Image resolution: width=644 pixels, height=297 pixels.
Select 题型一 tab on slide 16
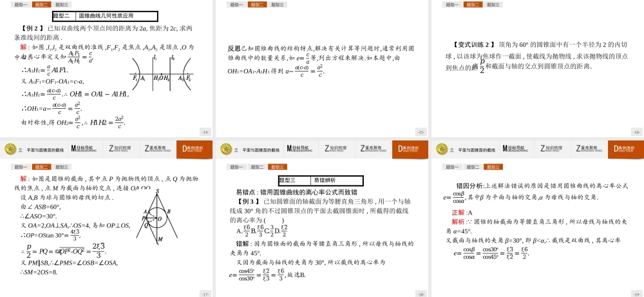[x=452, y=5]
